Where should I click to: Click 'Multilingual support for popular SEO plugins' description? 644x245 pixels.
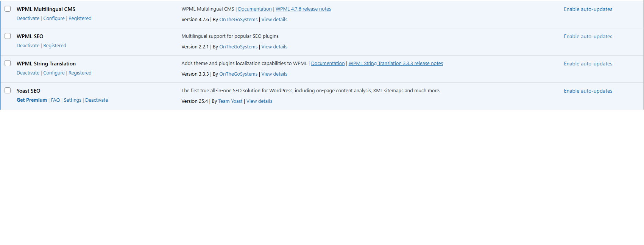pos(230,36)
